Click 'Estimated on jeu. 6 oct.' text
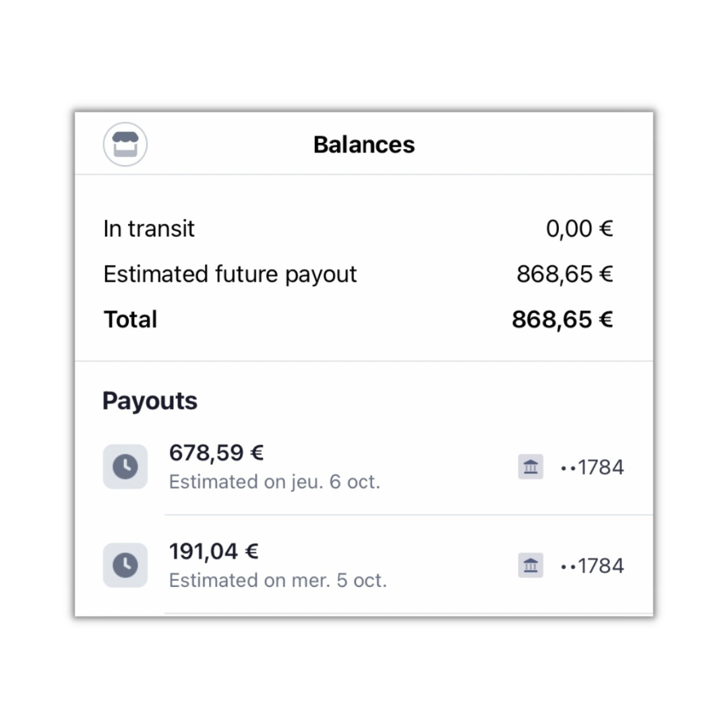The image size is (728, 728). [x=275, y=482]
